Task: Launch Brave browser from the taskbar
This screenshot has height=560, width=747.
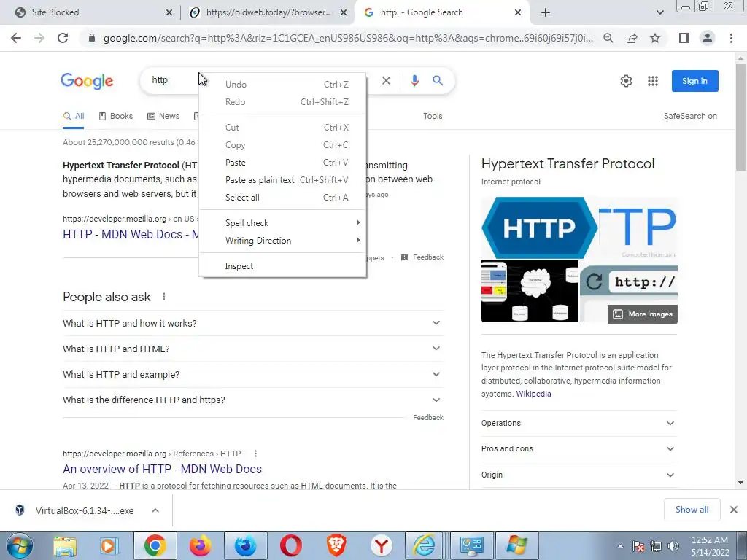Action: coord(336,545)
